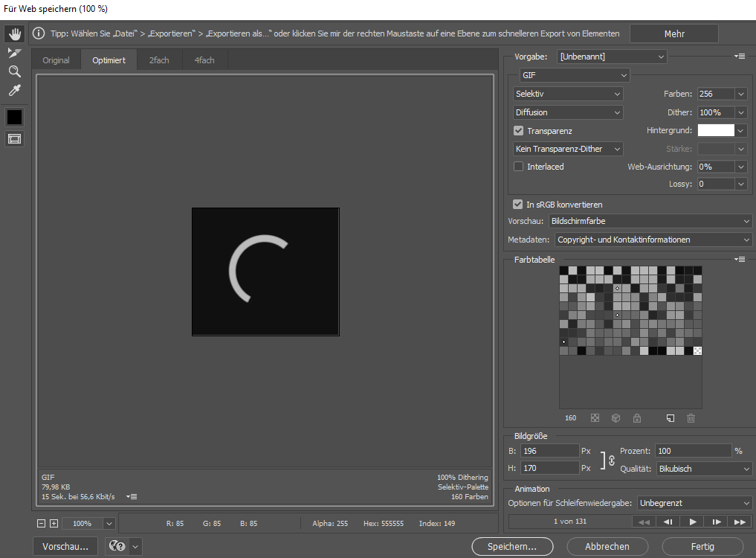The image size is (756, 558).
Task: Click the browser preview icon
Action: click(117, 546)
